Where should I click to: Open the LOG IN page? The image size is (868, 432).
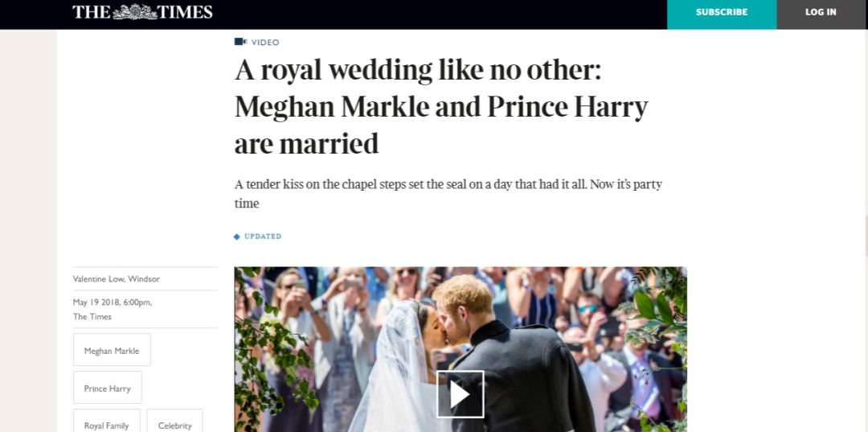point(821,12)
